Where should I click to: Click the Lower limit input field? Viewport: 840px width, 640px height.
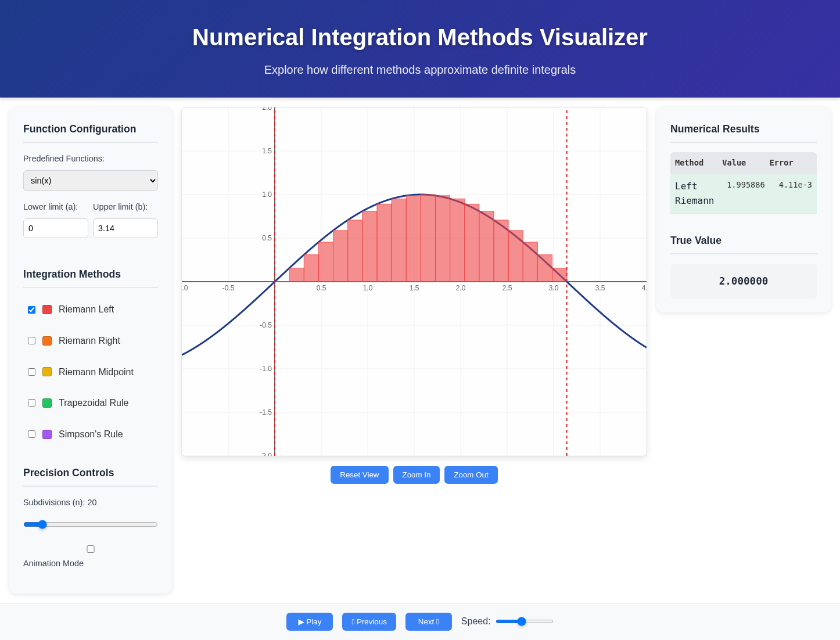tap(55, 228)
